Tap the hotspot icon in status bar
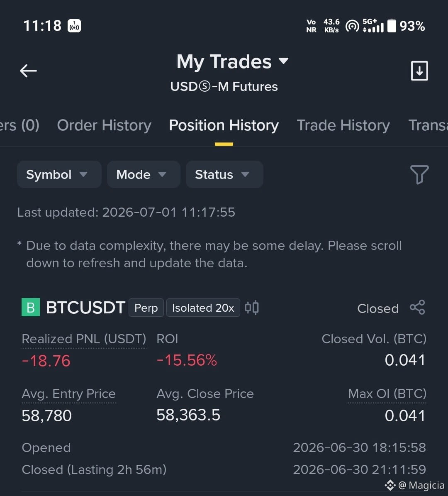 point(352,26)
